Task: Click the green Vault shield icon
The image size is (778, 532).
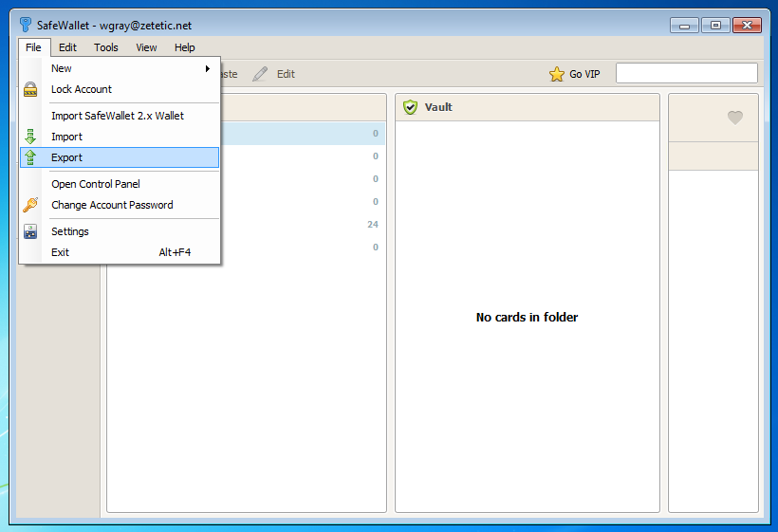Action: pos(410,107)
